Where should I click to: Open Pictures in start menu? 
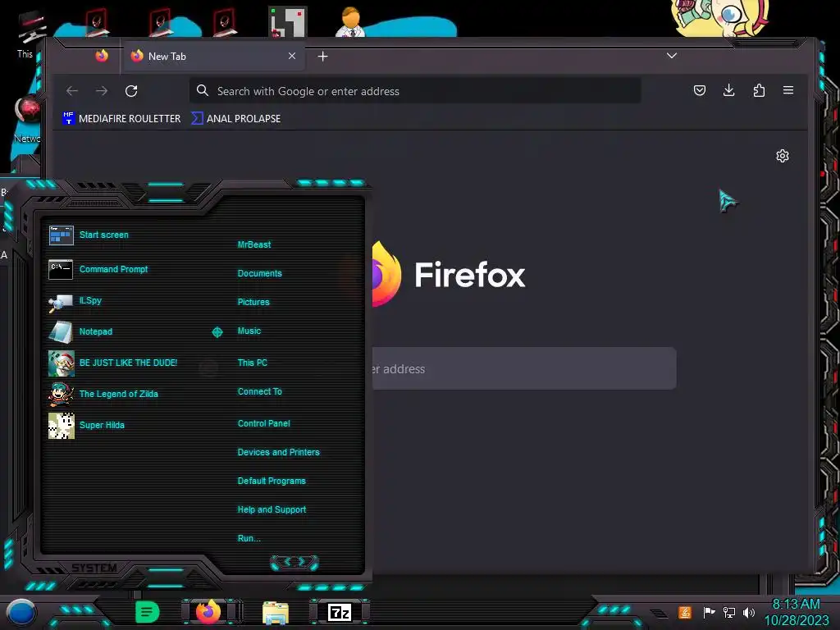[x=253, y=302]
